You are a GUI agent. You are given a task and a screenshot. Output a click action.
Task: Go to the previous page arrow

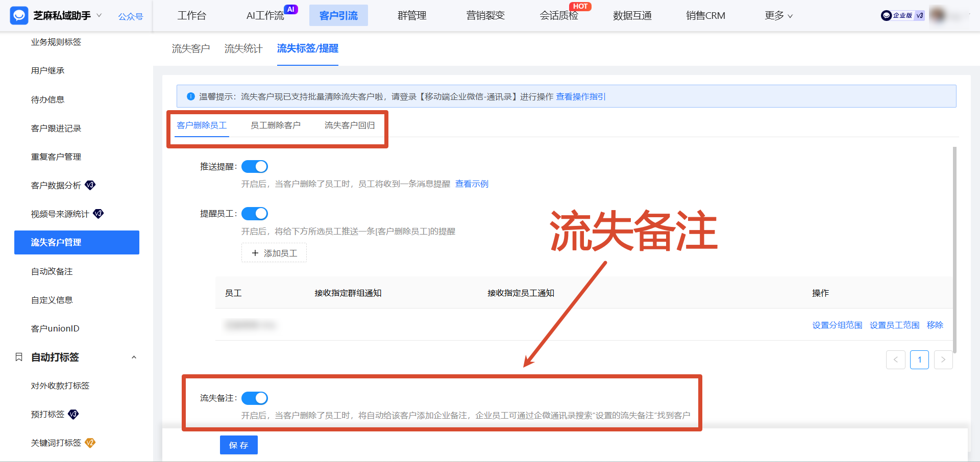tap(896, 360)
